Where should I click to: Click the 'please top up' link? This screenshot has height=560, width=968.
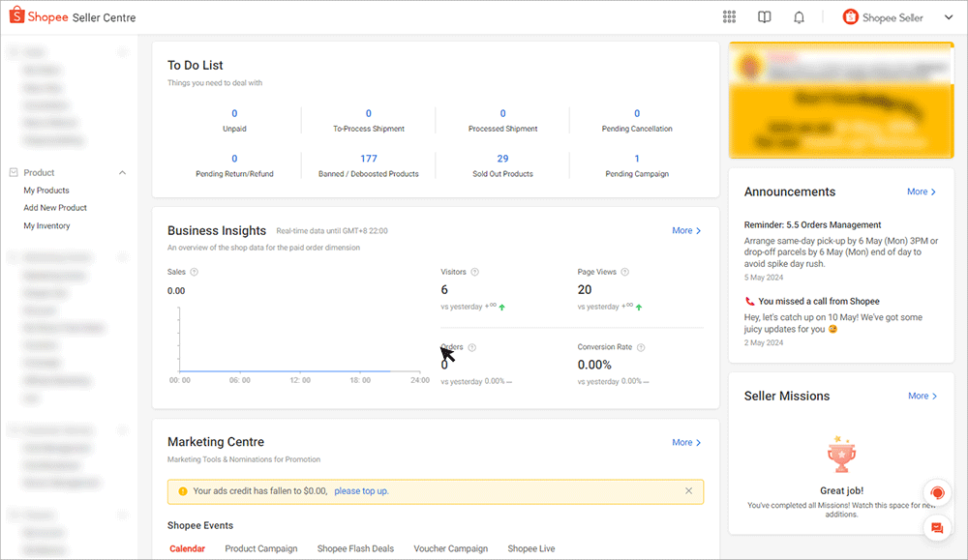click(x=361, y=491)
